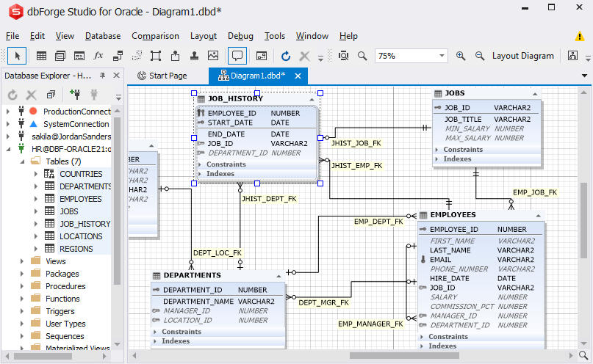Open the Database Explorer toolbar overflow arrow
Screen dimensions: 593x364
pos(118,98)
